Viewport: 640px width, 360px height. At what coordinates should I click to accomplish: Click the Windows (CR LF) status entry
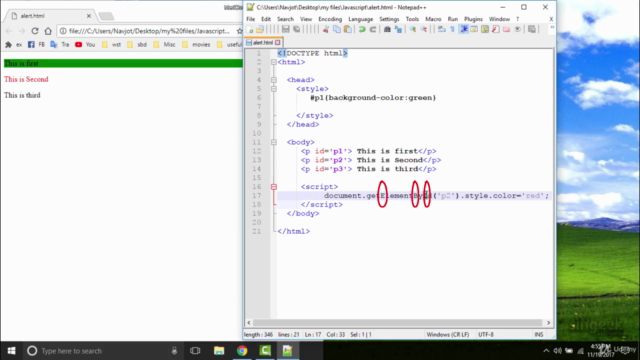[x=448, y=335]
